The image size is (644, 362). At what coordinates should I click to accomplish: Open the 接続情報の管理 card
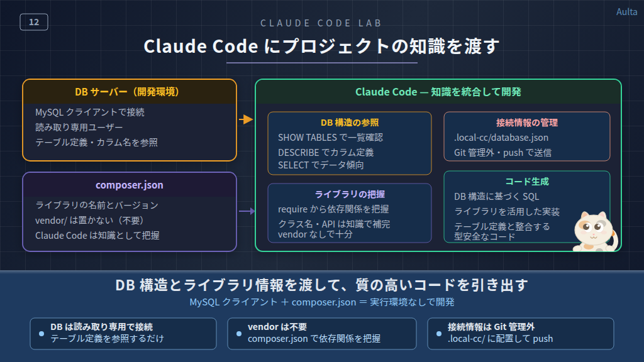(526, 136)
